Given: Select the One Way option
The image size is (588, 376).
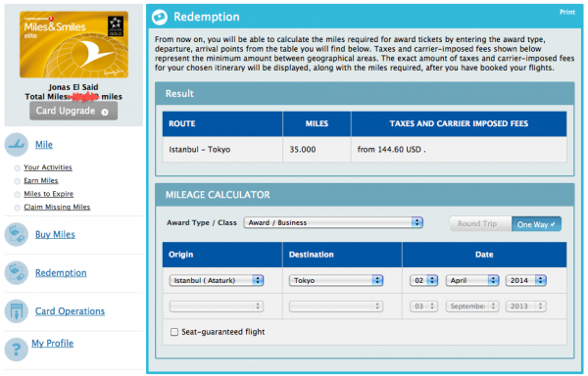Looking at the screenshot, I should 536,224.
